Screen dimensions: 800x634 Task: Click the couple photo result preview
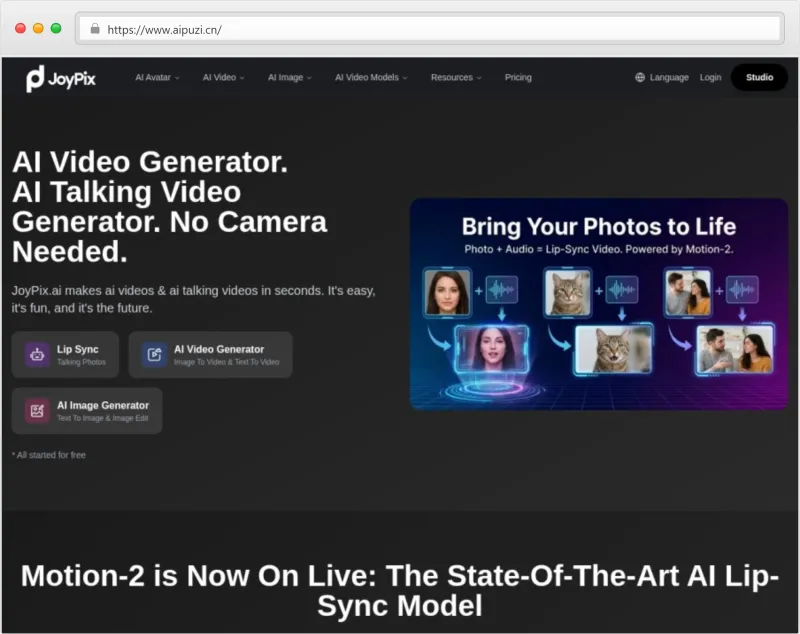(734, 349)
